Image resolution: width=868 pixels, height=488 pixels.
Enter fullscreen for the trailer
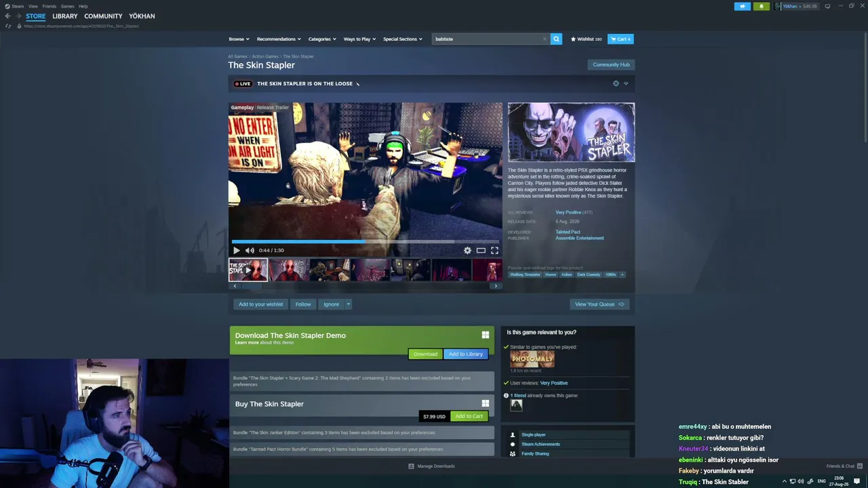[494, 251]
